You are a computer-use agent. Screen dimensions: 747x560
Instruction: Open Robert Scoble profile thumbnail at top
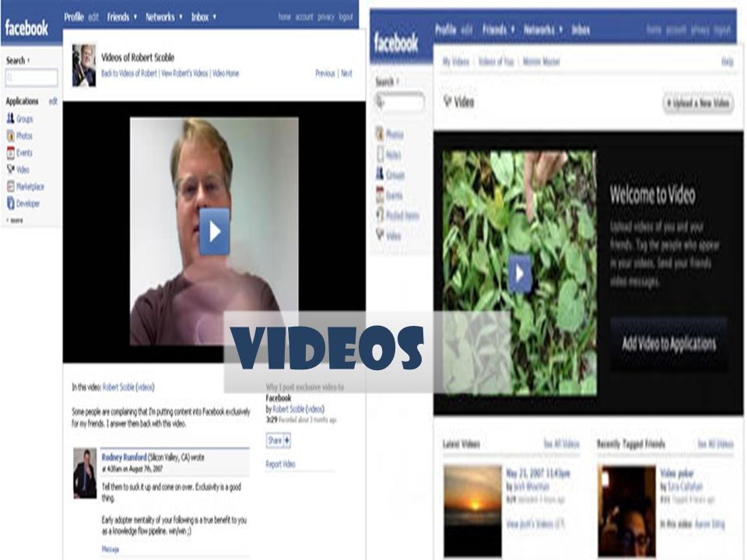(84, 65)
